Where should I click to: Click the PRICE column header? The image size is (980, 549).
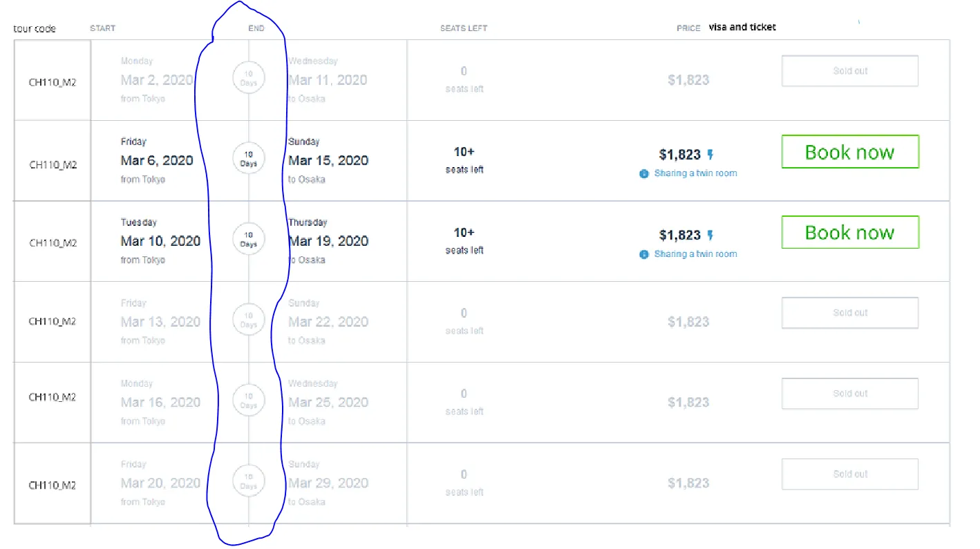coord(688,28)
